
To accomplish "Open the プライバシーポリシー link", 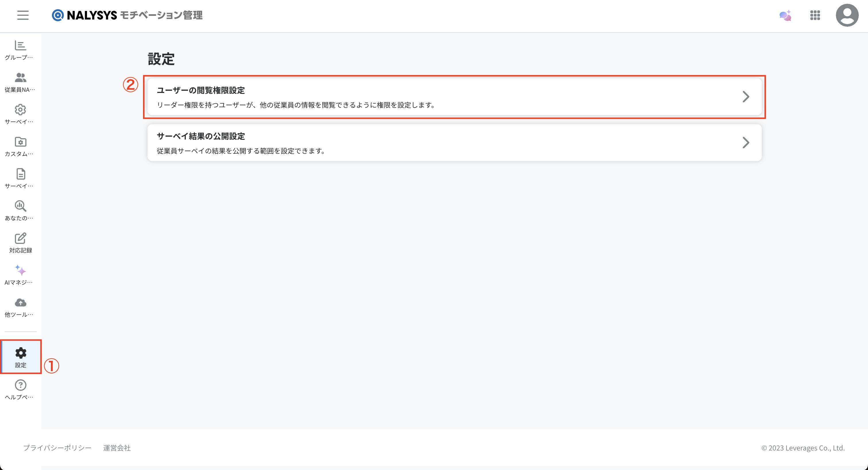I will 57,448.
